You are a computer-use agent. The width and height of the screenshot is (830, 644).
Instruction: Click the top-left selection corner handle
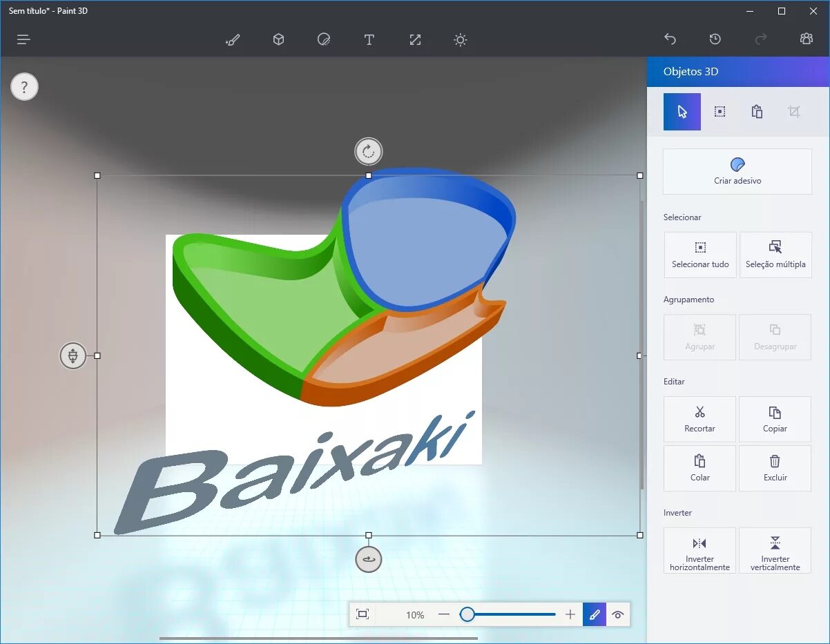[97, 176]
